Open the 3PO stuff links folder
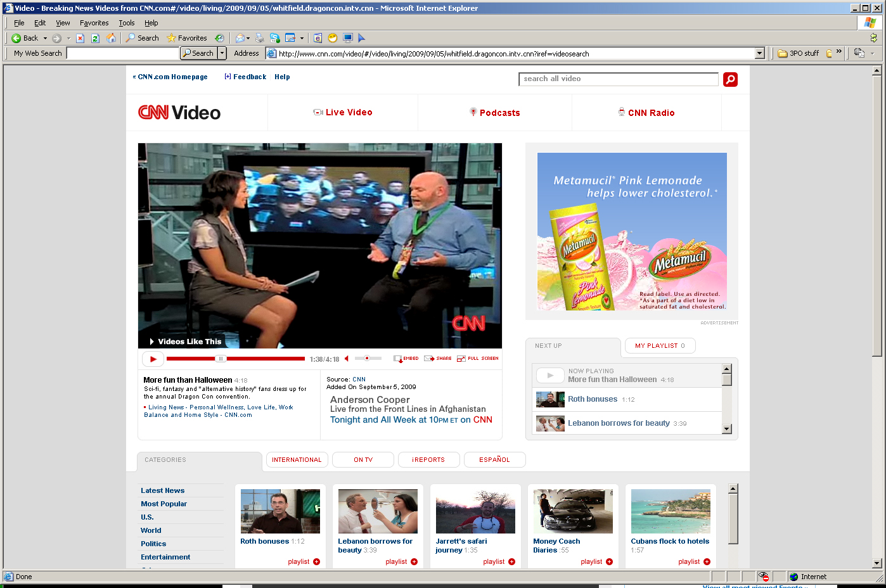Screen dimensions: 886x588 click(799, 53)
